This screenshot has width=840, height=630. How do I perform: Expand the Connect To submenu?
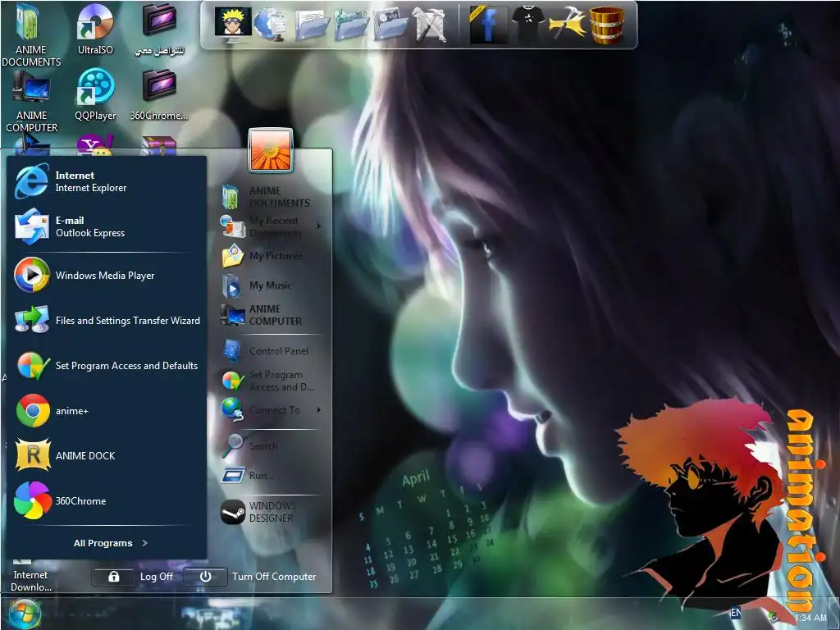coord(270,410)
